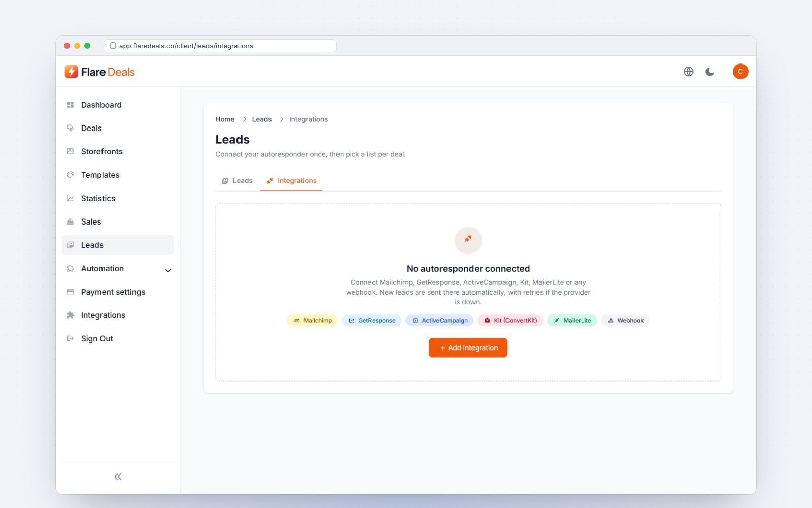
Task: Click 'Connect your autoresponder once' subtitle
Action: 311,154
